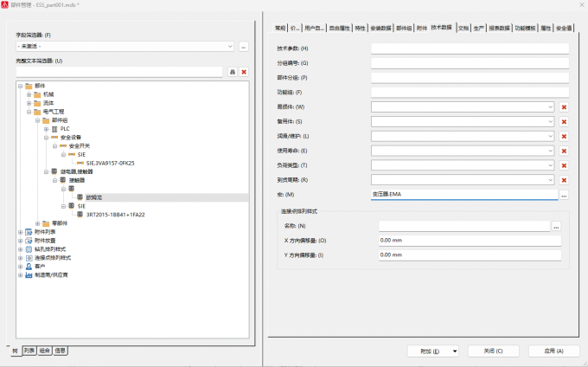Screen dimensions: 588x367
Task: Collapse the 安全设备 tree node
Action: point(46,138)
